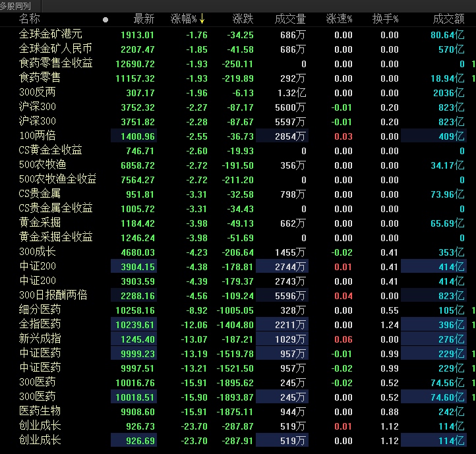
Task: Sort by 成交量 column header
Action: tap(290, 19)
